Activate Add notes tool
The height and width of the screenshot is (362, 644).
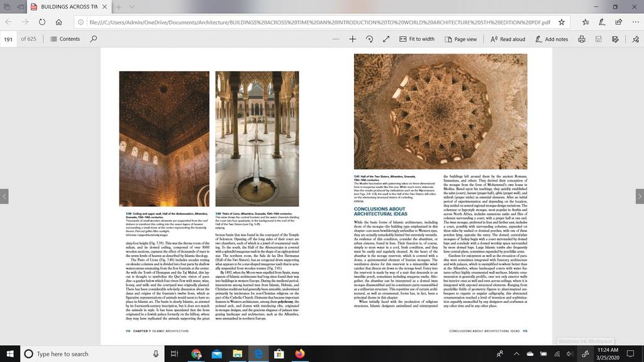click(552, 39)
